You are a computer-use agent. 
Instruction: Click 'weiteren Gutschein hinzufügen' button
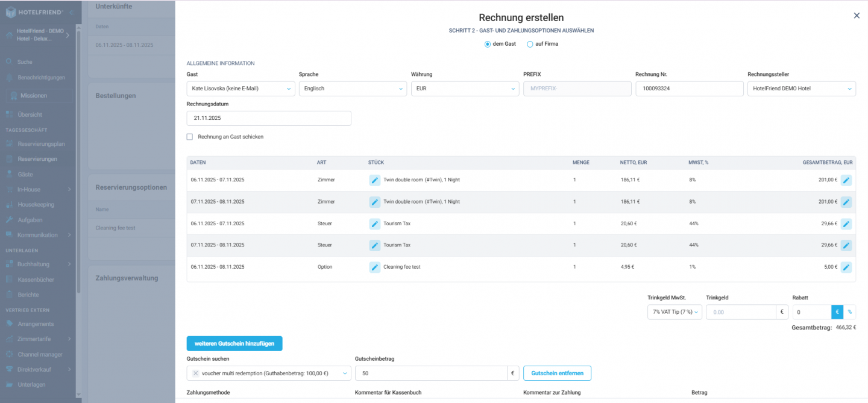pos(234,343)
